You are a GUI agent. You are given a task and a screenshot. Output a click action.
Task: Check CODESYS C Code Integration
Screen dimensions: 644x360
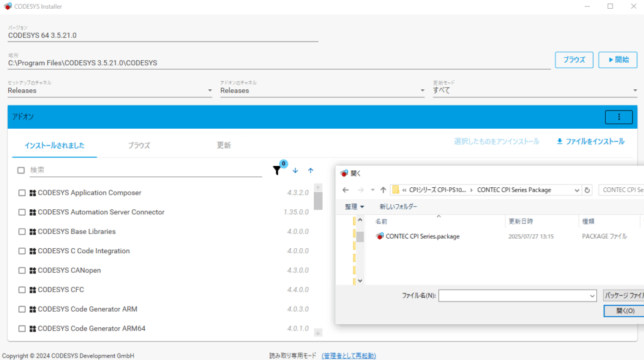[x=22, y=251]
